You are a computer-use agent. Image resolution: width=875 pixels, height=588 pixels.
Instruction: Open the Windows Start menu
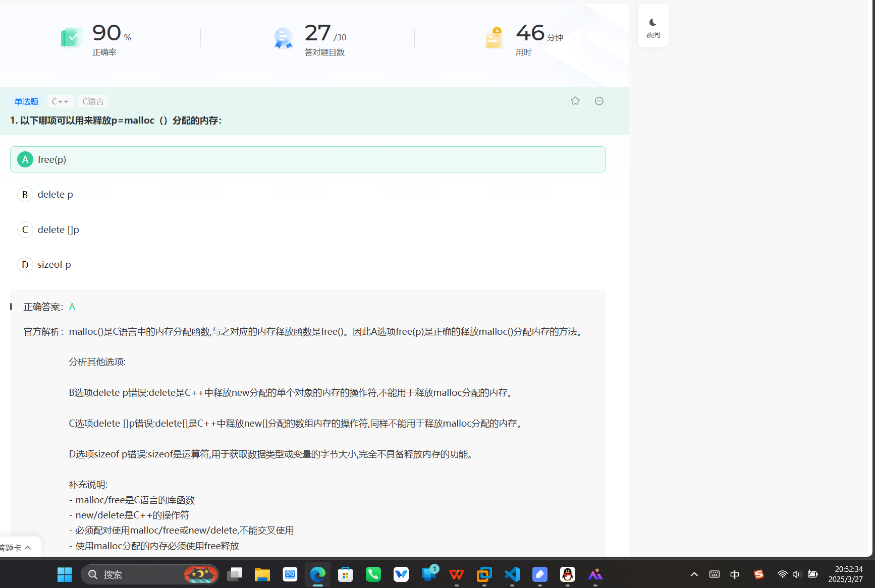point(65,574)
